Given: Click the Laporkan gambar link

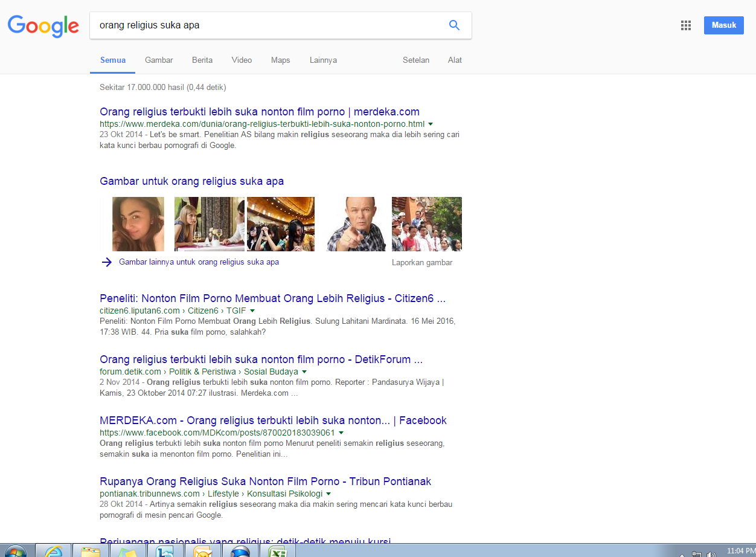Looking at the screenshot, I should point(422,263).
